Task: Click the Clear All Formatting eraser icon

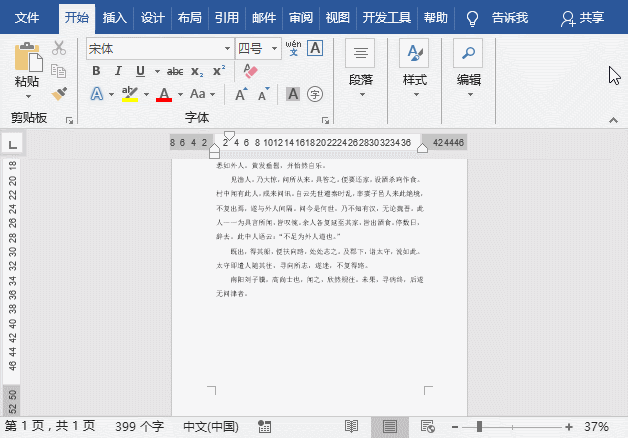Action: tap(250, 71)
